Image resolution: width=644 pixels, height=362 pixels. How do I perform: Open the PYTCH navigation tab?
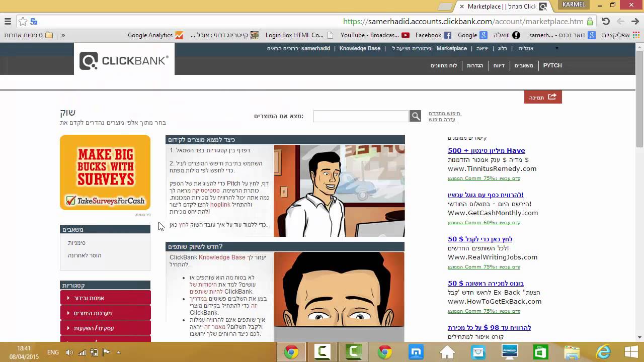click(x=552, y=65)
